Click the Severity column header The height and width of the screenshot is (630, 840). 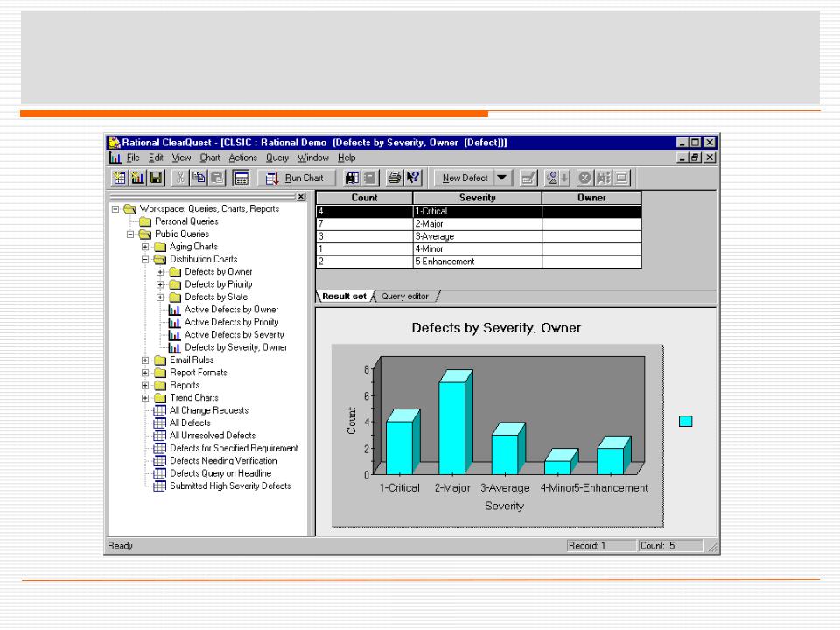click(478, 198)
